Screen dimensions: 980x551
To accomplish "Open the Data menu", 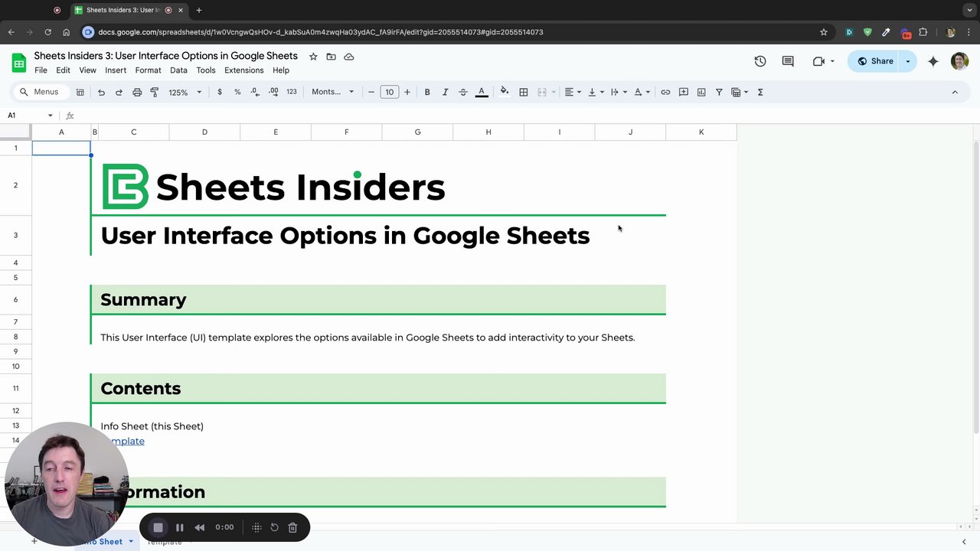I will click(x=178, y=70).
